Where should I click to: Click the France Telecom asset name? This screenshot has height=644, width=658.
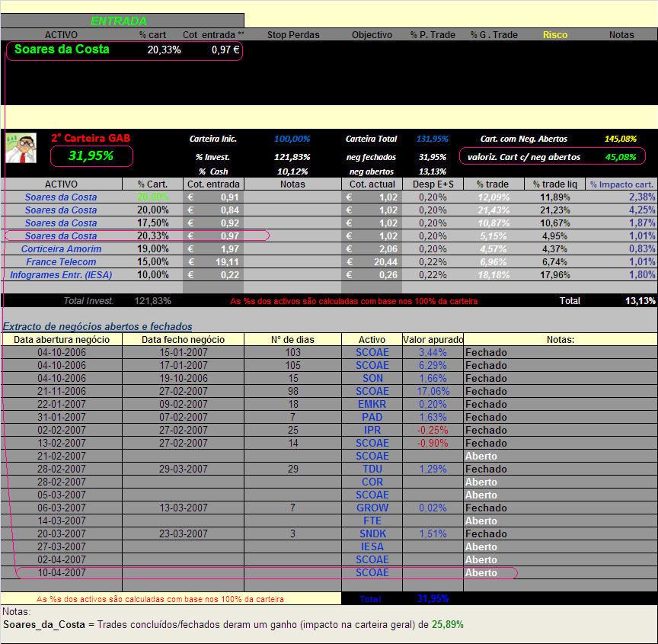(61, 262)
